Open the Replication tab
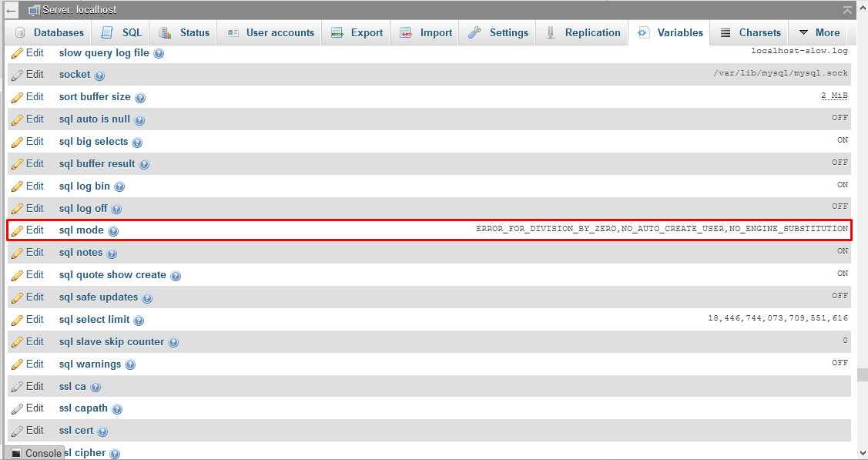Viewport: 868px width, 460px height. [x=582, y=32]
